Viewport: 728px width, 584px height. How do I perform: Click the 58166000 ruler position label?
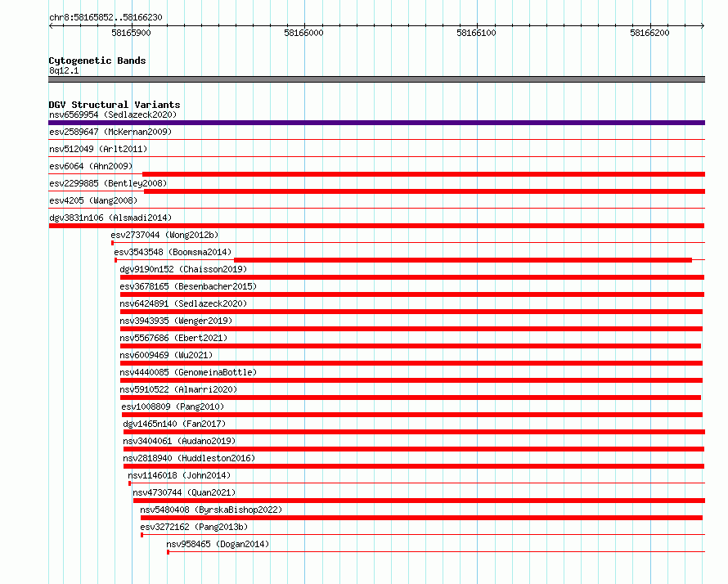(303, 33)
